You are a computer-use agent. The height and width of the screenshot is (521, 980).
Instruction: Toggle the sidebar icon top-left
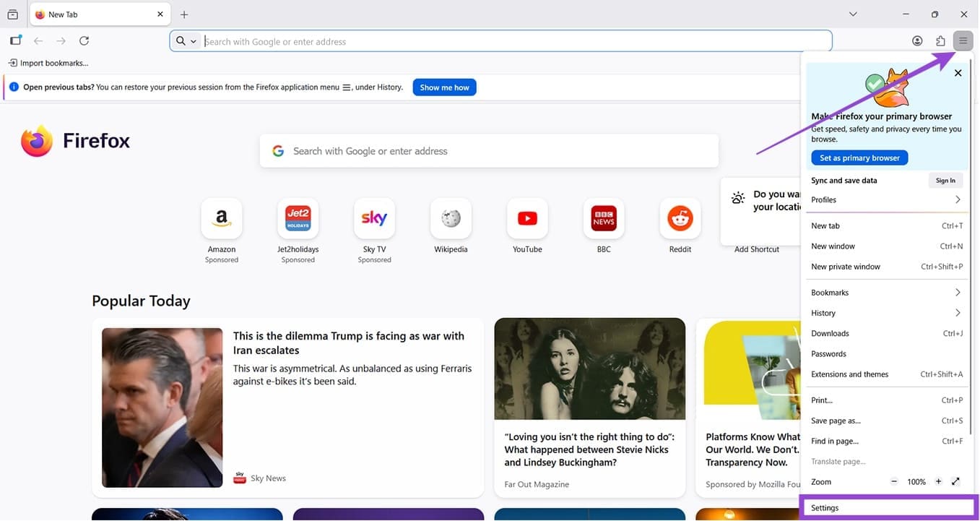tap(15, 40)
